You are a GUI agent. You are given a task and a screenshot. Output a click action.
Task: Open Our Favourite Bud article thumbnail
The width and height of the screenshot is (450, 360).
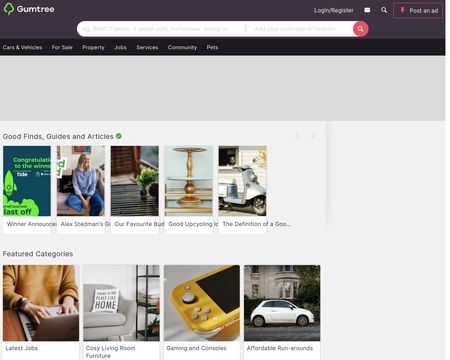pyautogui.click(x=135, y=181)
